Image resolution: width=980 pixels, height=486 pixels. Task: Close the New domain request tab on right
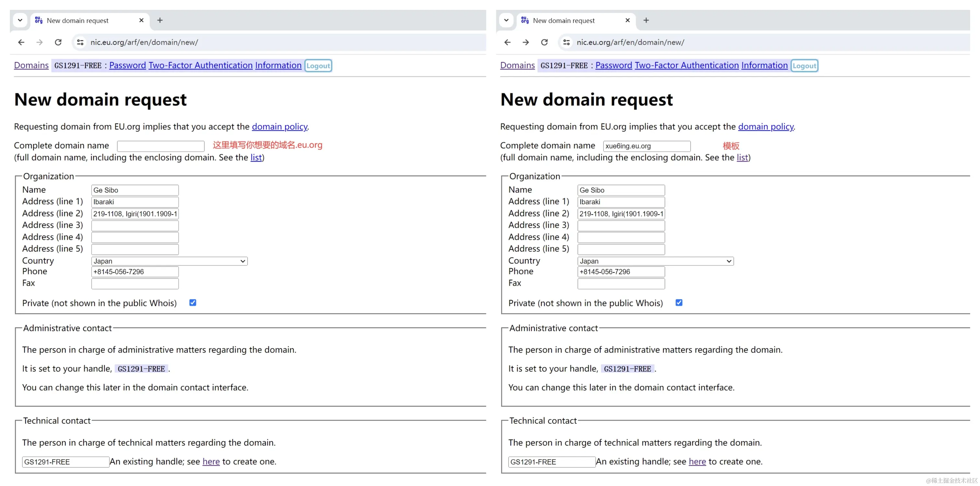(x=628, y=20)
